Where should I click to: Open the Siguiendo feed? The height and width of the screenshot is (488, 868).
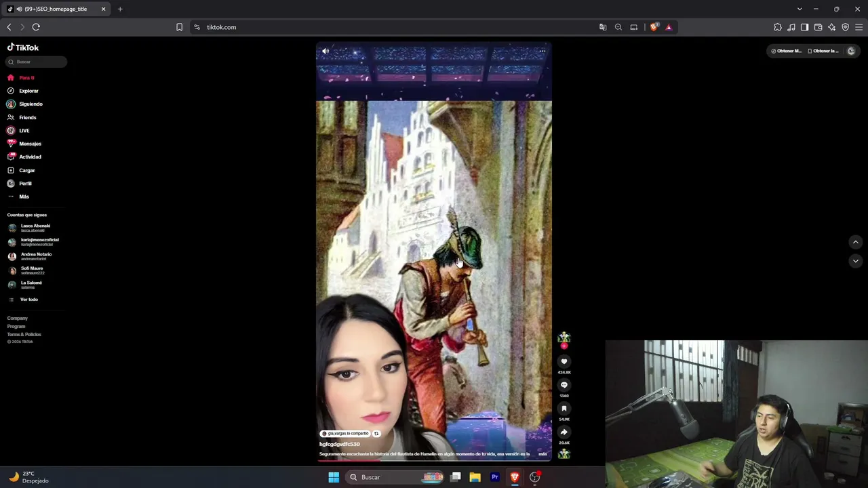point(31,104)
